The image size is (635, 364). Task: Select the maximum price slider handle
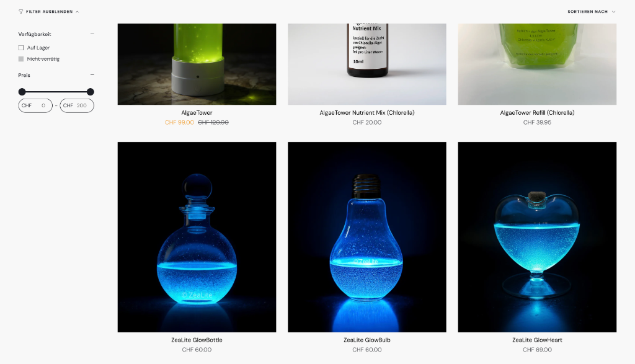pyautogui.click(x=91, y=92)
